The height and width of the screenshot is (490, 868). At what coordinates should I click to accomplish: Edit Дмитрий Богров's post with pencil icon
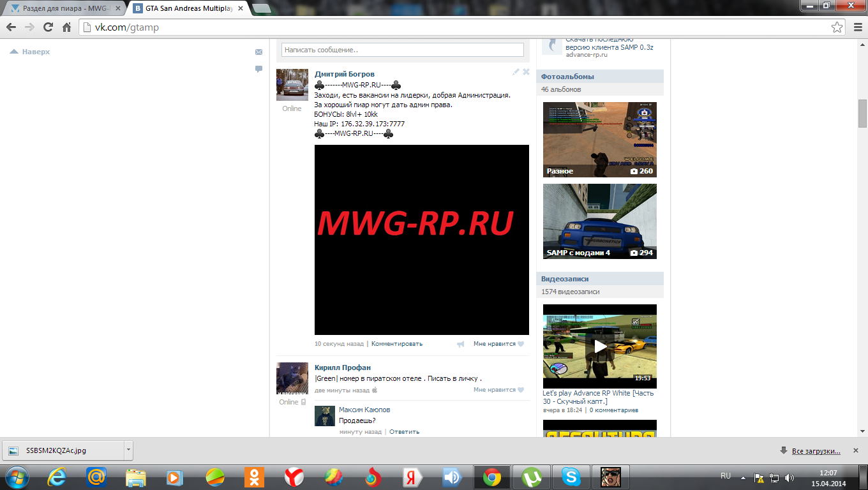(516, 72)
